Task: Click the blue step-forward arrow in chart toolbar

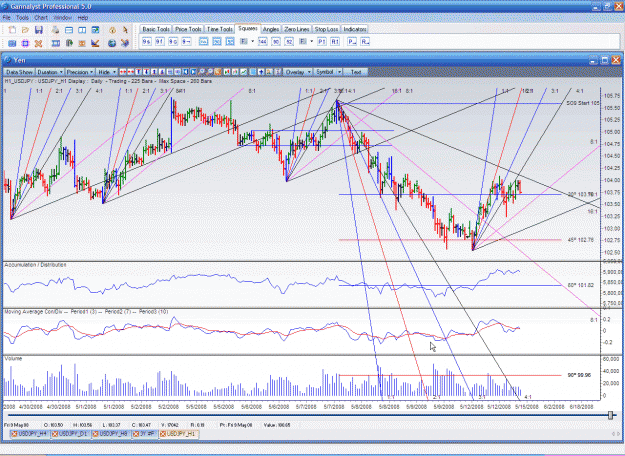Action: pos(193,72)
